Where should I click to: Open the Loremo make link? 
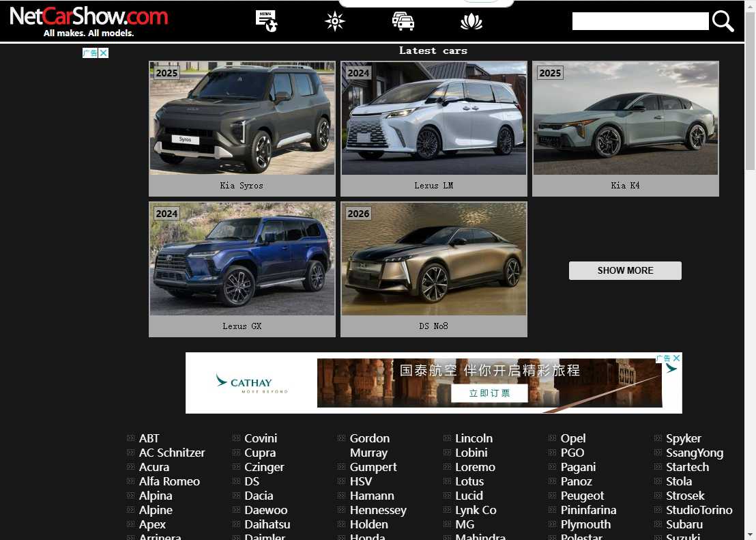[x=475, y=467]
